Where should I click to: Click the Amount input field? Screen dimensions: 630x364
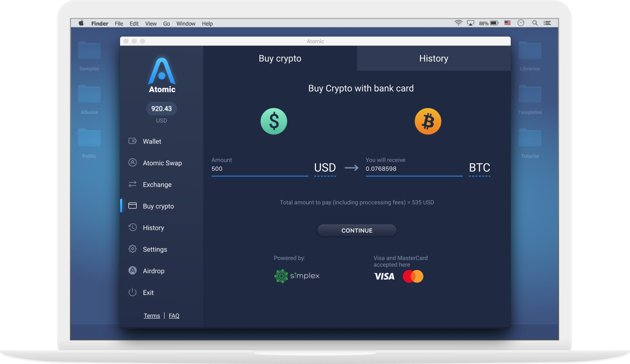coord(260,169)
